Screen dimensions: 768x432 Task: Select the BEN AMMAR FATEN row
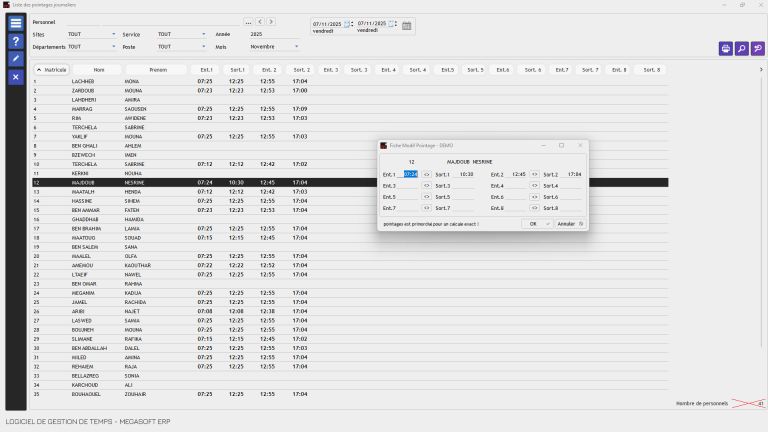click(350, 210)
